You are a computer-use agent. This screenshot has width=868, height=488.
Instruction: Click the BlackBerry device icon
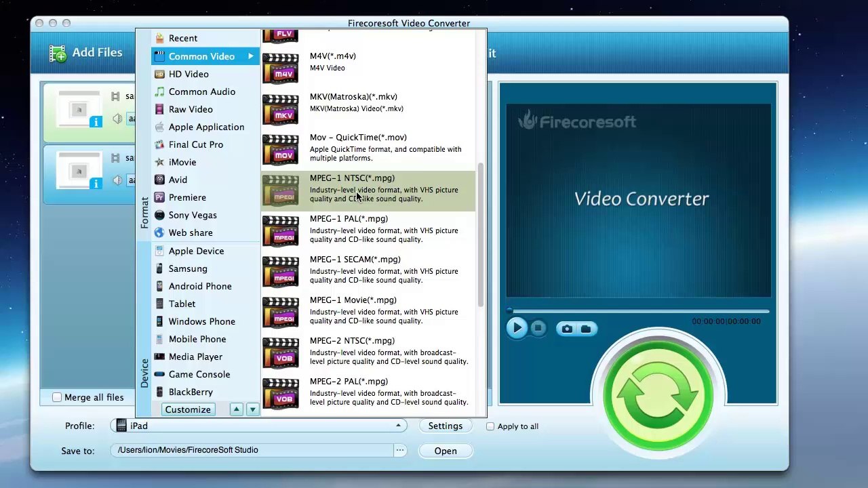159,392
